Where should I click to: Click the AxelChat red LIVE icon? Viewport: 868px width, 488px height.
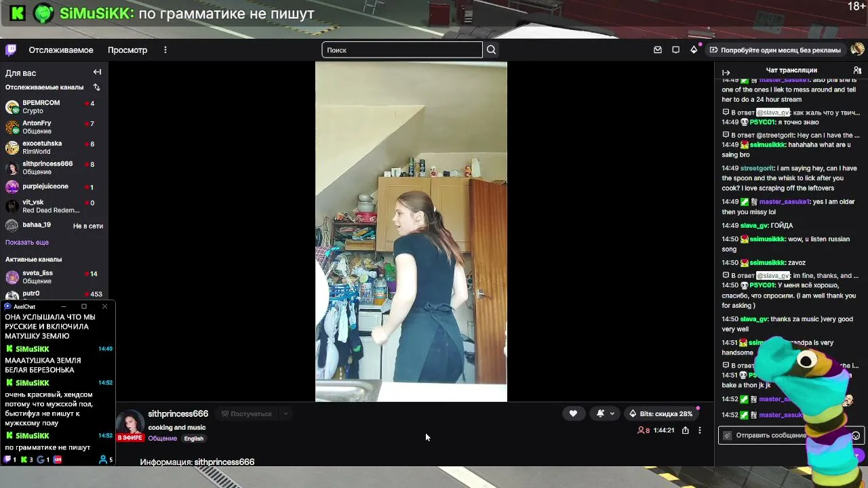[x=58, y=460]
